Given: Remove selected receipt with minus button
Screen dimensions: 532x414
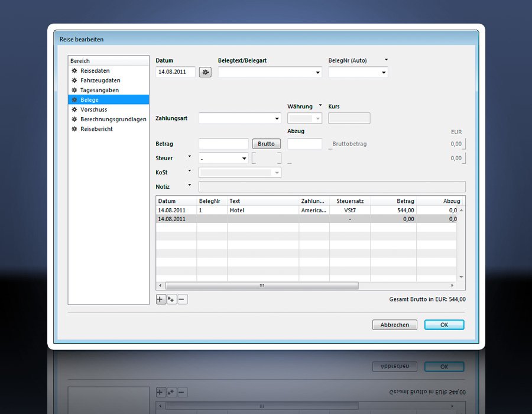Looking at the screenshot, I should [x=183, y=299].
